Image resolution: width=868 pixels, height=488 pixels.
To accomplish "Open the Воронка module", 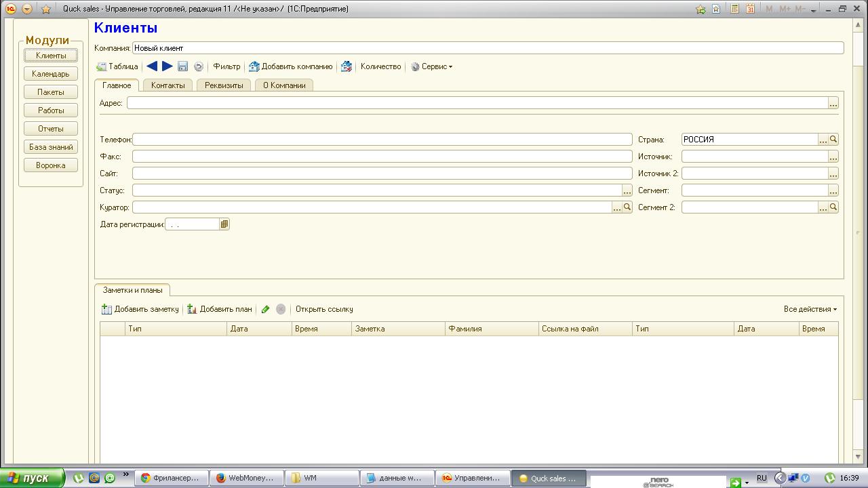I will tap(51, 165).
